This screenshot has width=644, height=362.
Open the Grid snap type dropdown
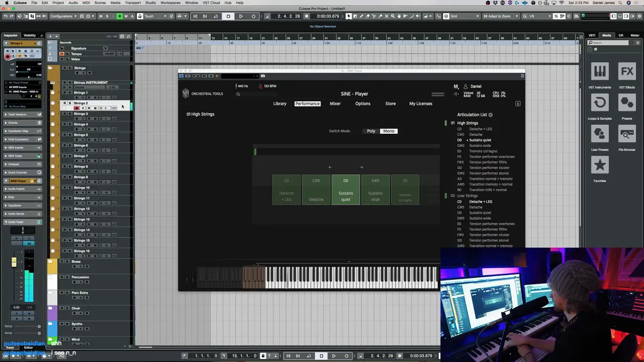[464, 16]
